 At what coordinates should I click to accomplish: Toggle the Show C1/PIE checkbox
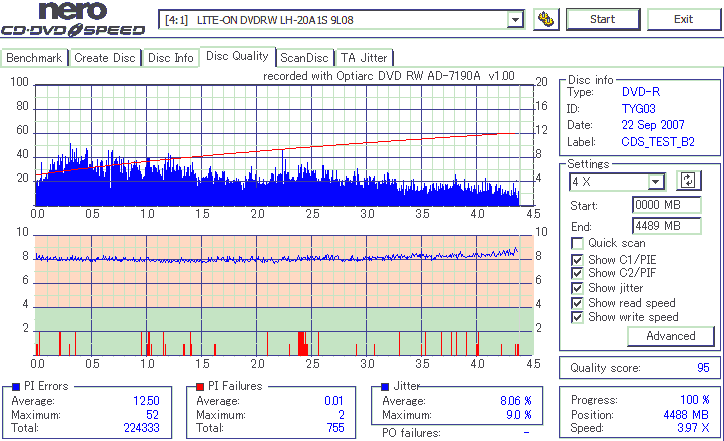click(577, 260)
